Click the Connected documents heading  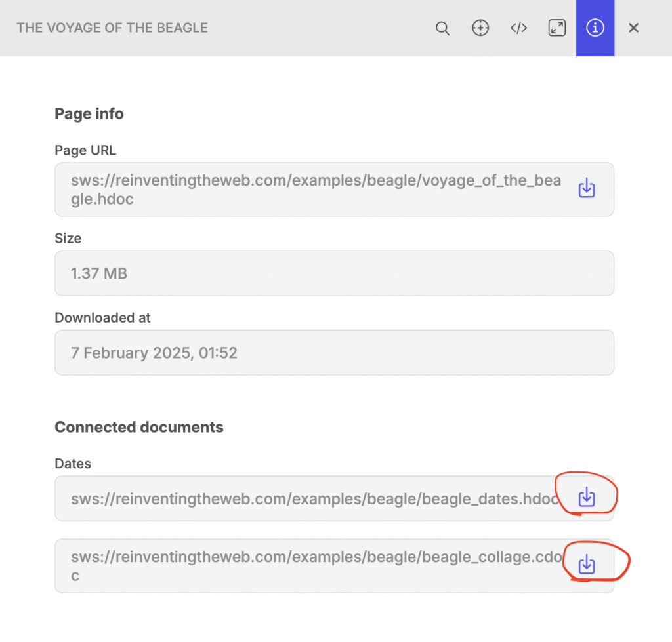[x=139, y=427]
